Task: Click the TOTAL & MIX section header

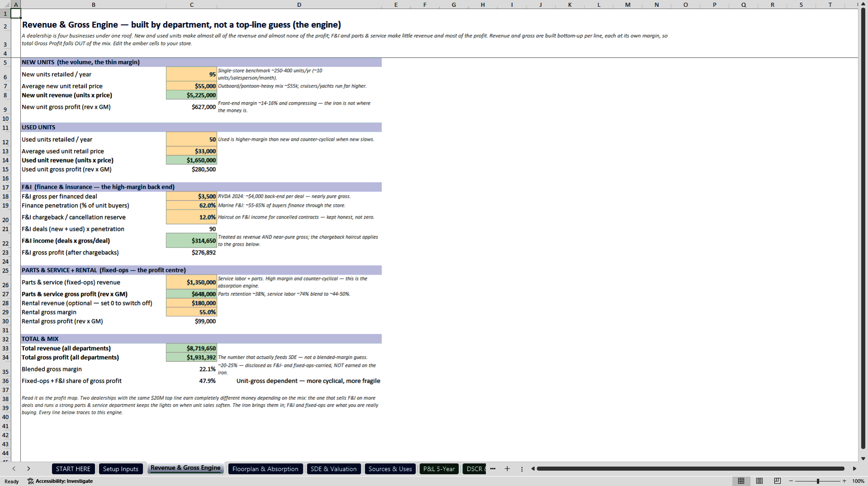Action: click(x=201, y=338)
